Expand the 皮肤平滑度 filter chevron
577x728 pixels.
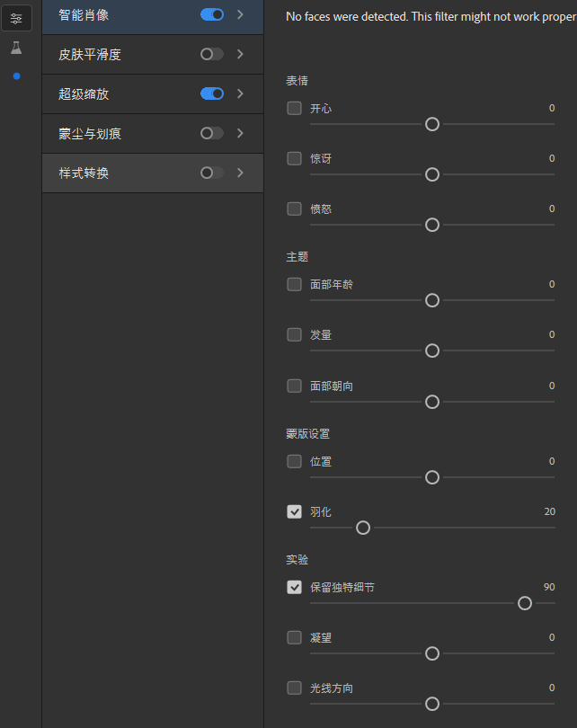coord(240,54)
